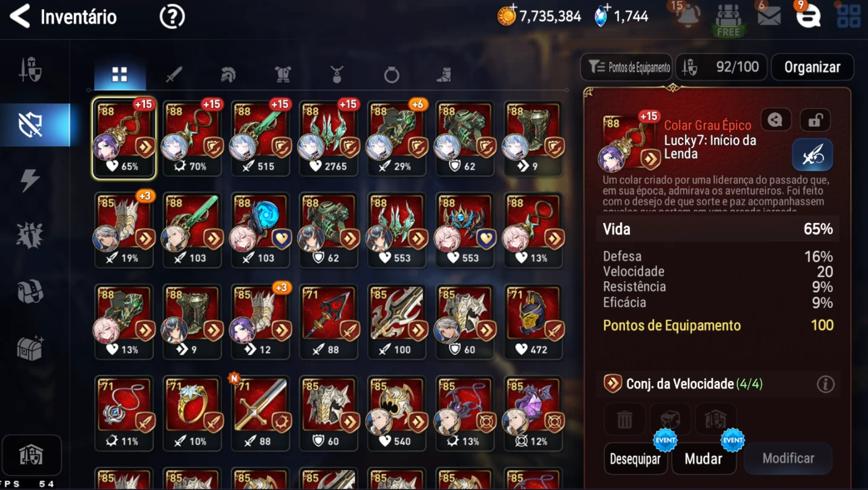Open the square grid menu icon
This screenshot has width=868, height=490.
[849, 16]
